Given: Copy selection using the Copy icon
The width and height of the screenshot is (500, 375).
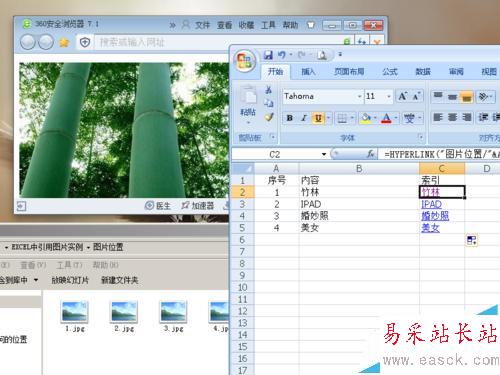Looking at the screenshot, I should coord(269,103).
